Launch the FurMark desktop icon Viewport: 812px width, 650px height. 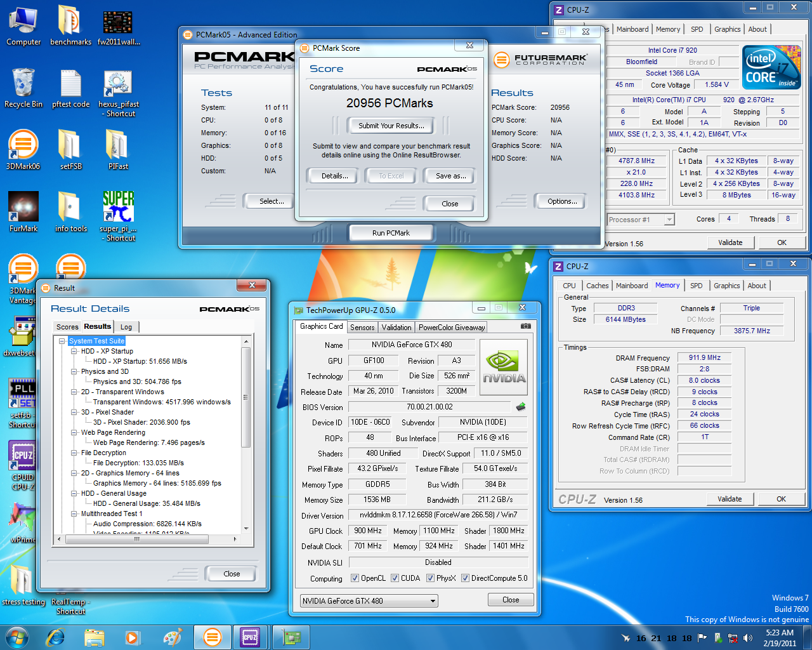click(x=23, y=212)
